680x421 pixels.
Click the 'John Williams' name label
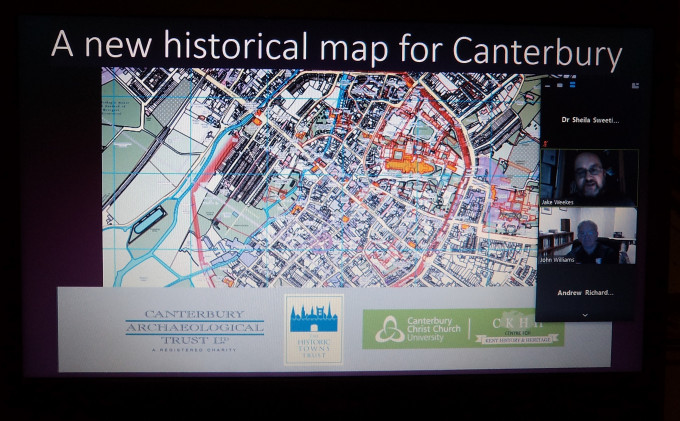pyautogui.click(x=557, y=260)
